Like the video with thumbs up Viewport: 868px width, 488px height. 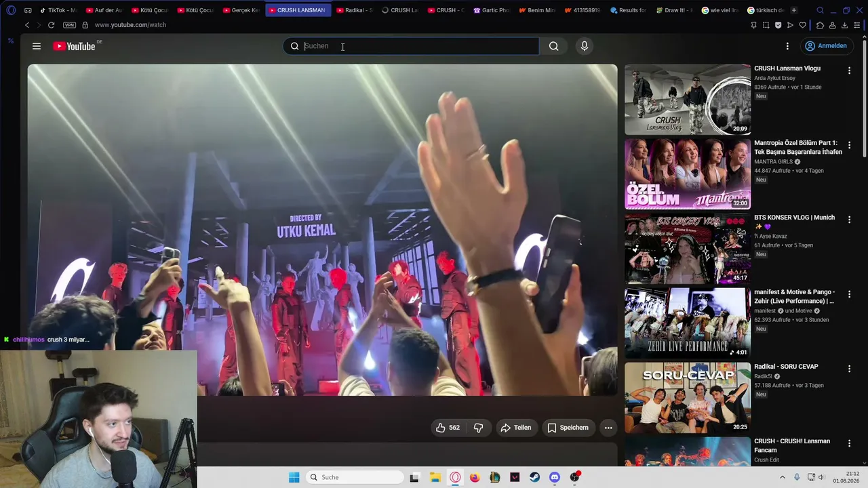[x=448, y=428]
